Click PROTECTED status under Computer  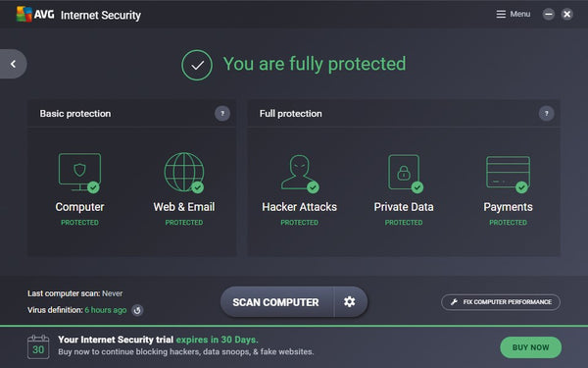(x=79, y=223)
